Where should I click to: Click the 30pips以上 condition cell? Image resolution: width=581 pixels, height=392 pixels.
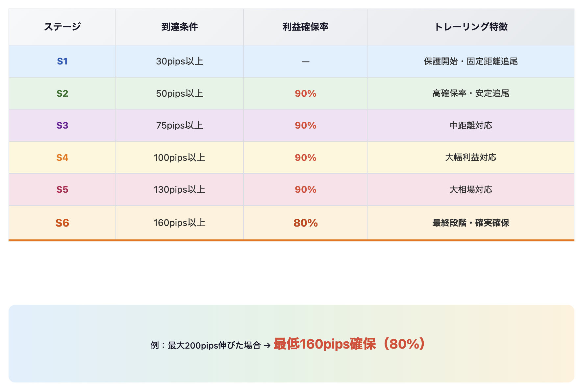pyautogui.click(x=180, y=61)
